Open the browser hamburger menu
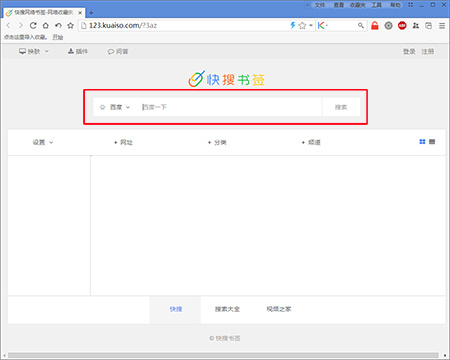The width and height of the screenshot is (450, 360). 442,25
